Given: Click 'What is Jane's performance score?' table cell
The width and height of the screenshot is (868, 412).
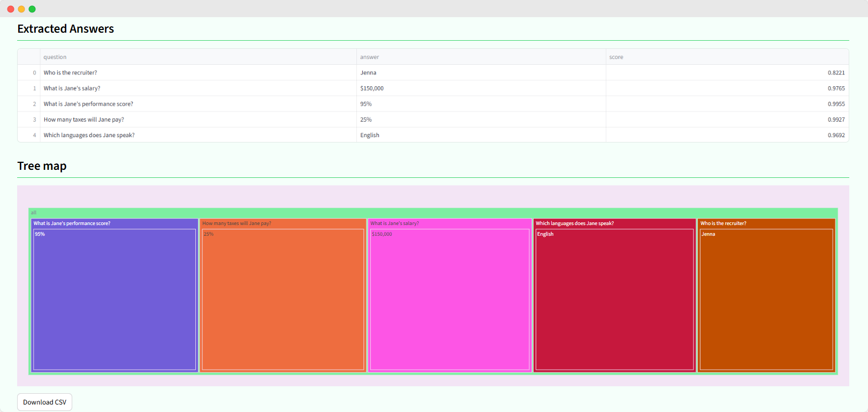Looking at the screenshot, I should pyautogui.click(x=198, y=104).
